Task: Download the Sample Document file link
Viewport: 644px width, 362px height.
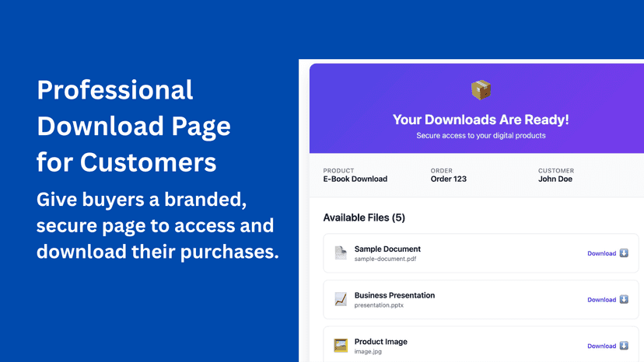Action: (x=602, y=253)
